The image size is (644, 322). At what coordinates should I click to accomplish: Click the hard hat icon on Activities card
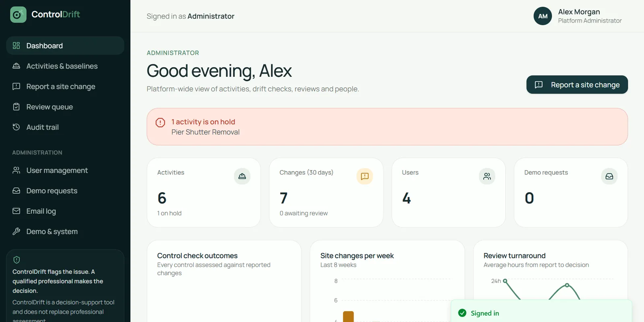pos(242,176)
